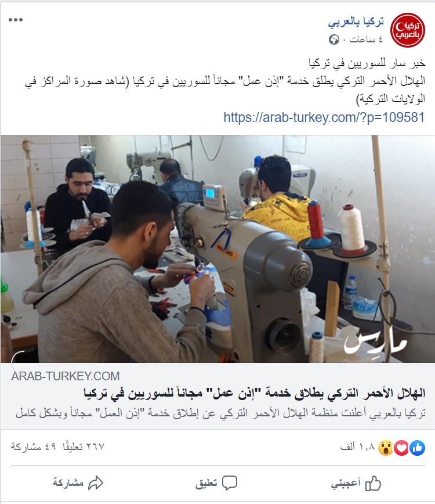The height and width of the screenshot is (504, 435).
Task: Click the speech bubble تعليق icon
Action: (230, 483)
